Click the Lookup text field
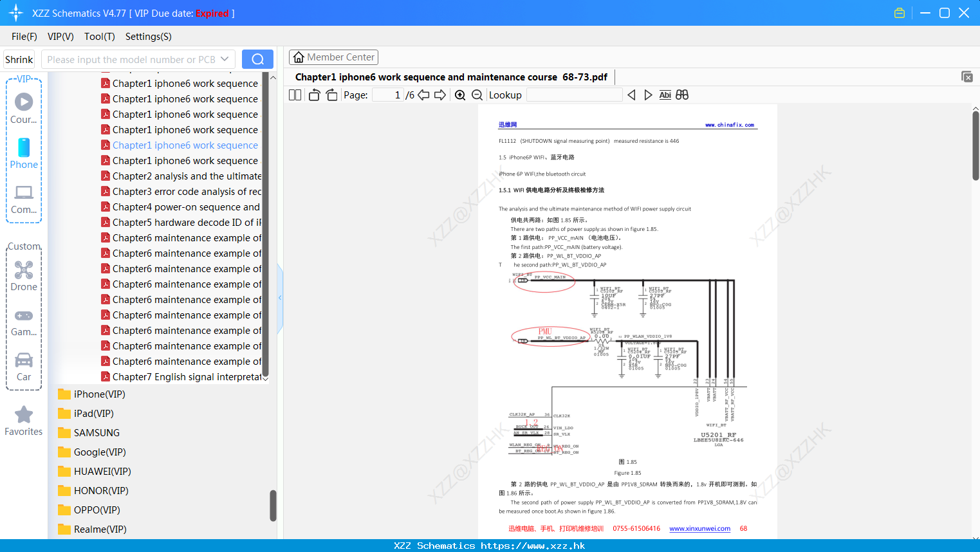980x552 pixels. tap(574, 95)
